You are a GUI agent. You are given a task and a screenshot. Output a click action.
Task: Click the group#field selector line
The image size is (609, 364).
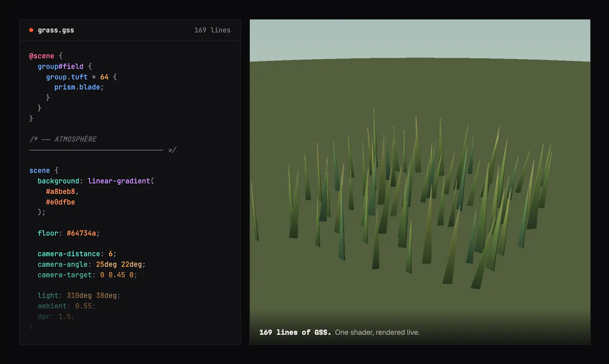65,66
